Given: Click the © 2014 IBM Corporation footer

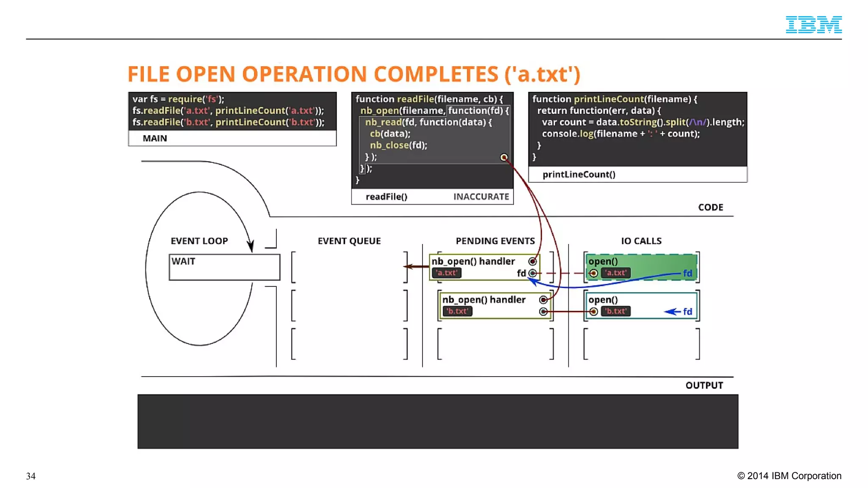Looking at the screenshot, I should (789, 476).
